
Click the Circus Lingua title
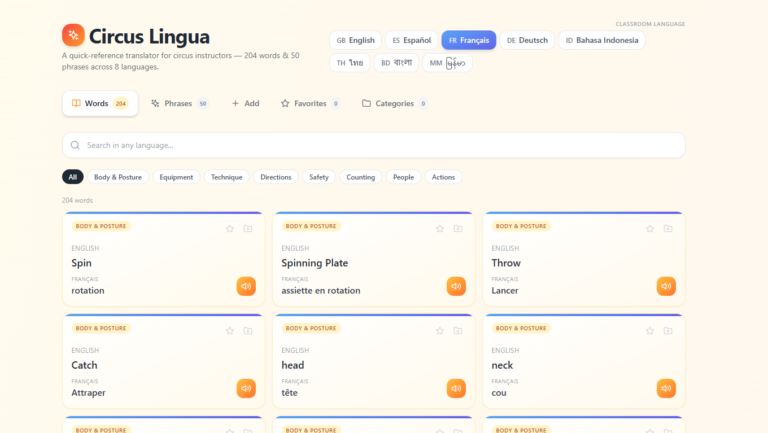[x=149, y=36]
